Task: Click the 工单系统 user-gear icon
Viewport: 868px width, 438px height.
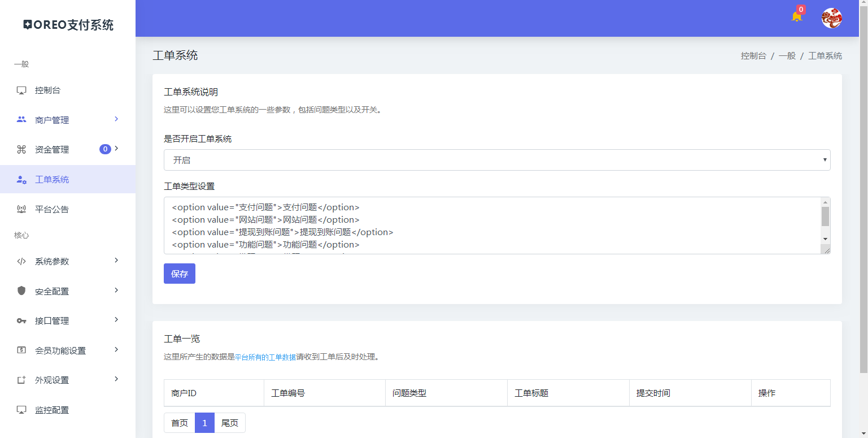Action: coord(21,179)
